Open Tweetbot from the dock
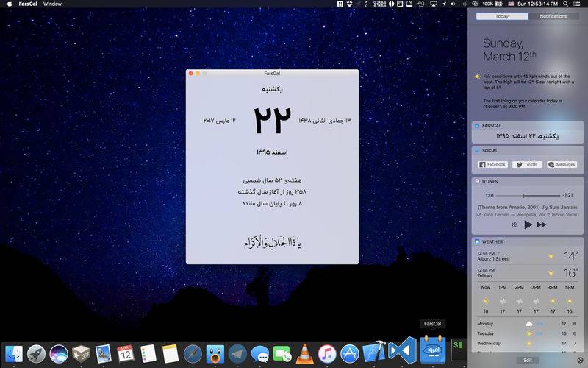 [215, 354]
